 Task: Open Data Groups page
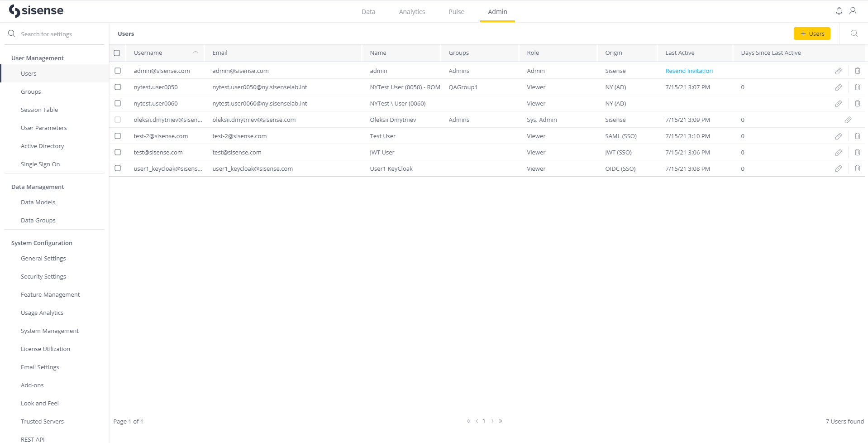point(38,220)
